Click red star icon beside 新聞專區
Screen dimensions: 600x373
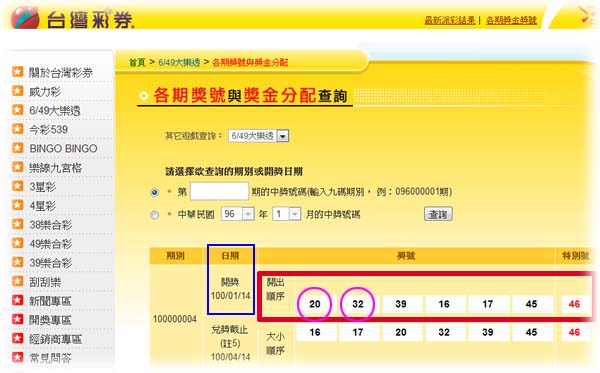pyautogui.click(x=18, y=300)
